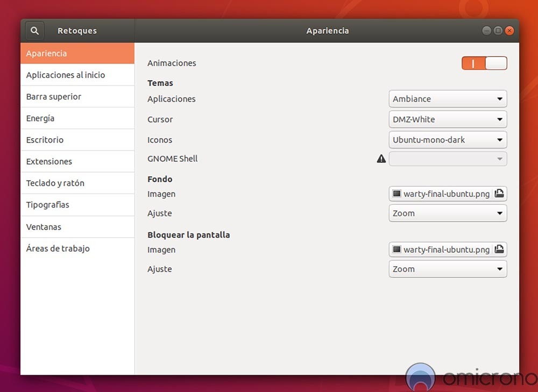Open the Ventanas section

coord(77,227)
